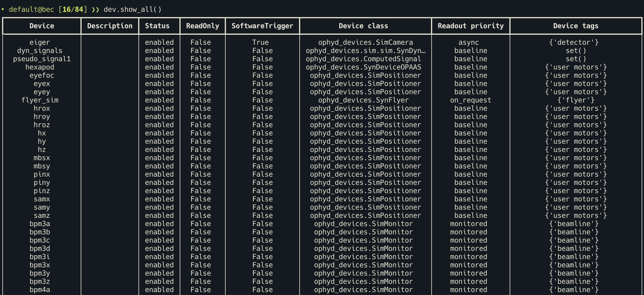Screen dimensions: 644x295
Task: Select the pseudo_signal1 device name
Action: [42, 59]
